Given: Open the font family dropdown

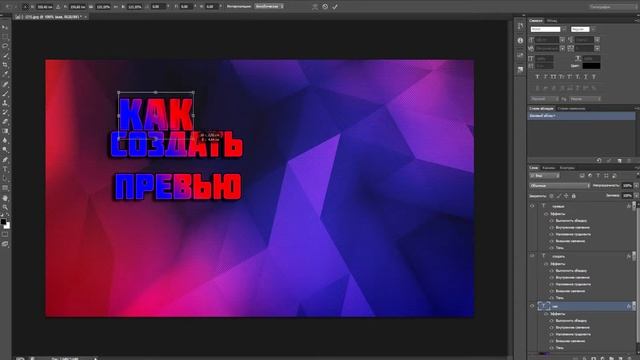Looking at the screenshot, I should pyautogui.click(x=564, y=29).
